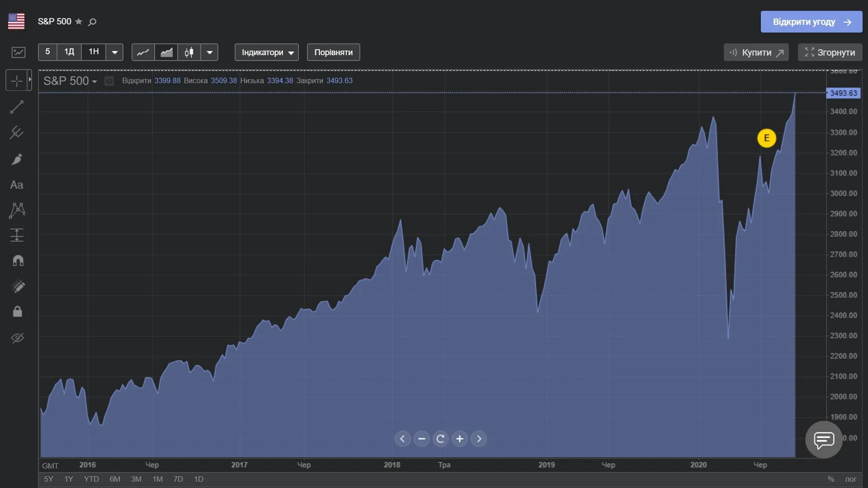Select 5Y time range
Viewport: 868px width, 488px height.
click(48, 479)
